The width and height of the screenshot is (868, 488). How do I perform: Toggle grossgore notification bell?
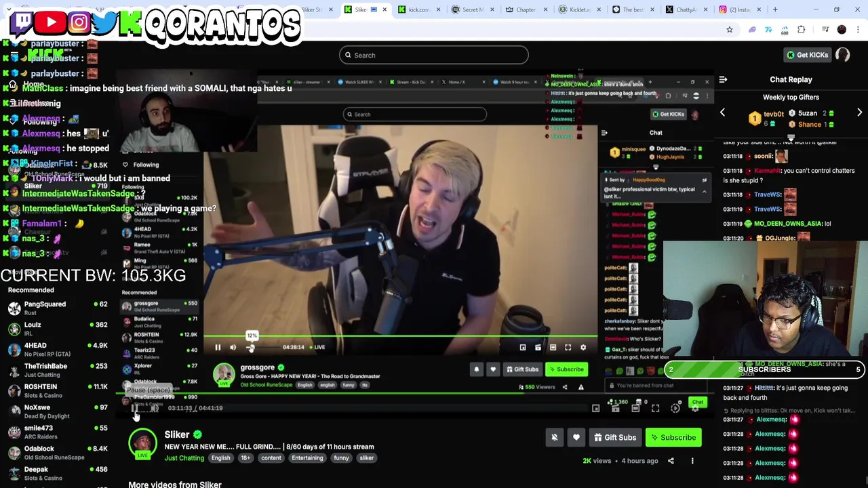477,369
